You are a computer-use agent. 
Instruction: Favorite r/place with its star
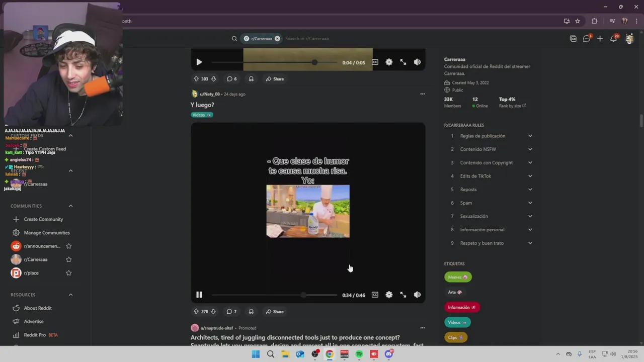click(x=69, y=273)
